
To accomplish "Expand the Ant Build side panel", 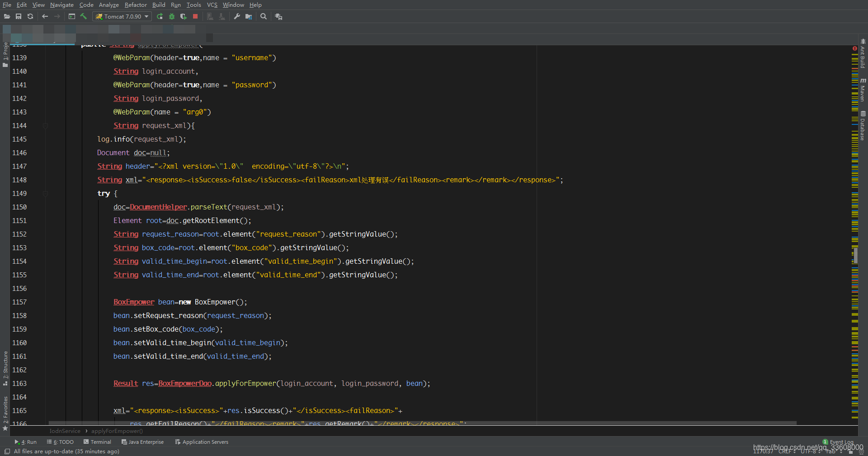I will 863,53.
